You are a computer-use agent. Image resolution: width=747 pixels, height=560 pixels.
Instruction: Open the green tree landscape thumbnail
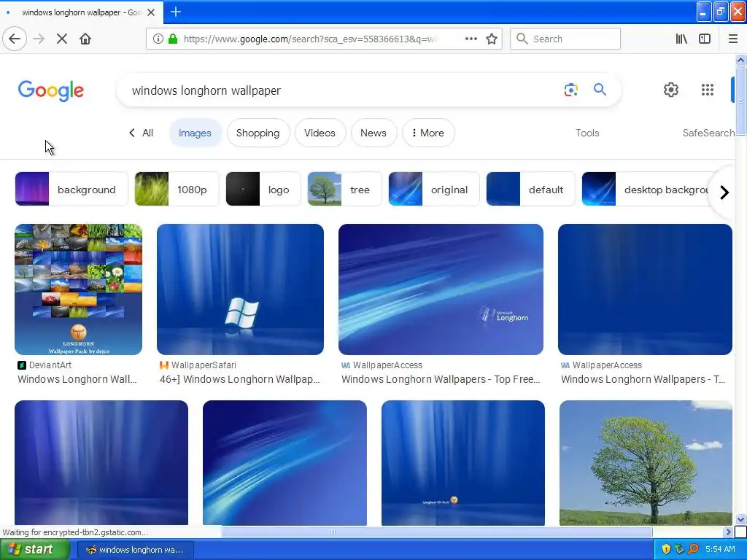pyautogui.click(x=646, y=462)
